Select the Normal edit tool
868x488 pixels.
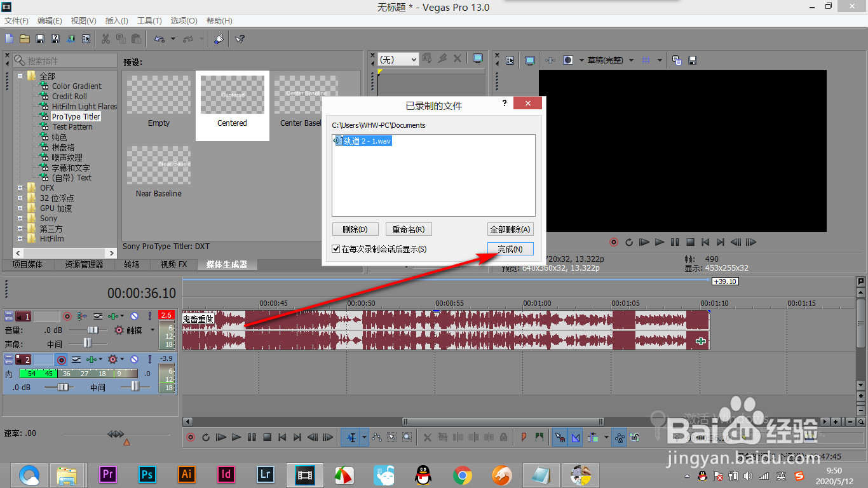tap(350, 437)
